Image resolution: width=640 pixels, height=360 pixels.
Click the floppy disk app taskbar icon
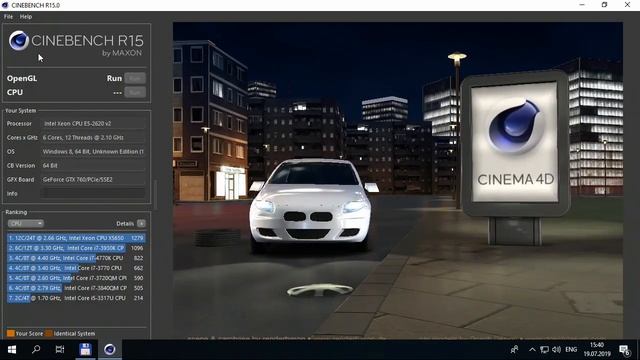(85, 350)
